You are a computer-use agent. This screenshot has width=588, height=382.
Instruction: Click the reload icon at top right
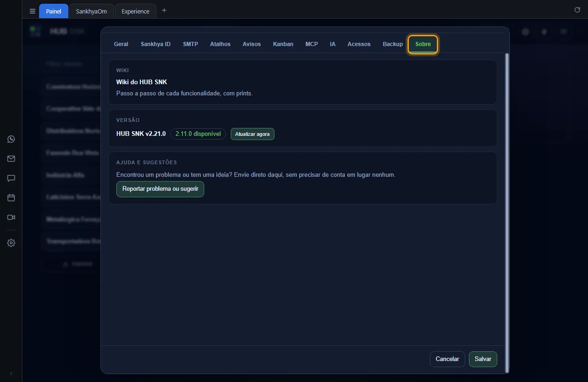click(x=577, y=10)
